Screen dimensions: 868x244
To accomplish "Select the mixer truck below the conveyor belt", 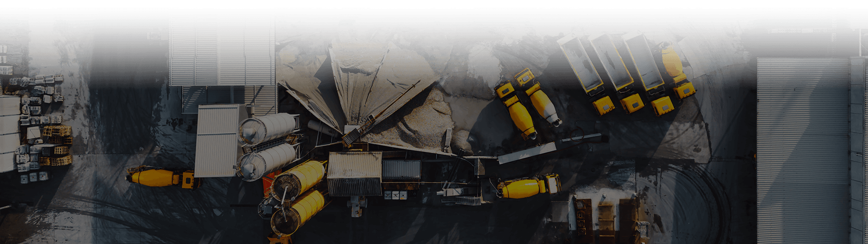I will 529,186.
